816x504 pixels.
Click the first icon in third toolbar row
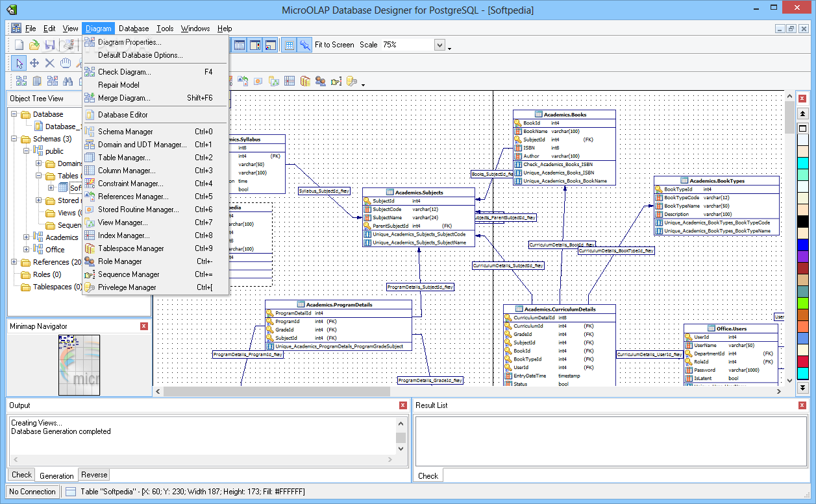coord(21,81)
